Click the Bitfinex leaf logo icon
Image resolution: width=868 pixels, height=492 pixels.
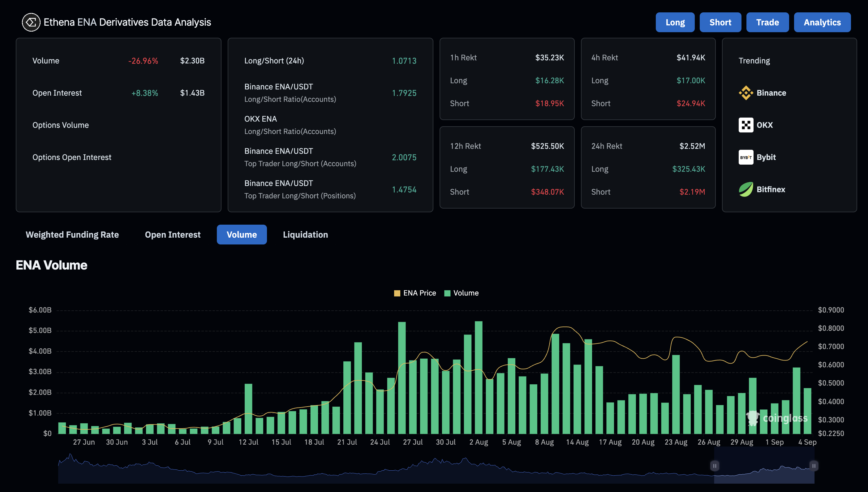pyautogui.click(x=746, y=189)
